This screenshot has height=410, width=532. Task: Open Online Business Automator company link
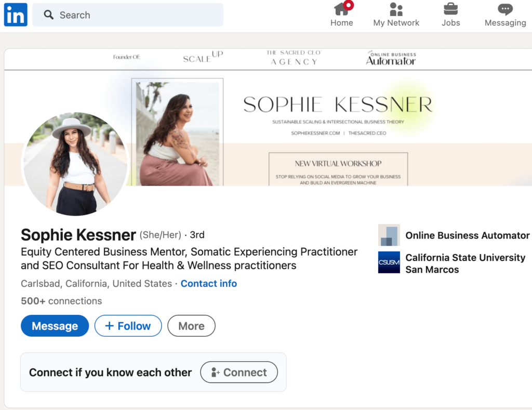click(x=467, y=235)
